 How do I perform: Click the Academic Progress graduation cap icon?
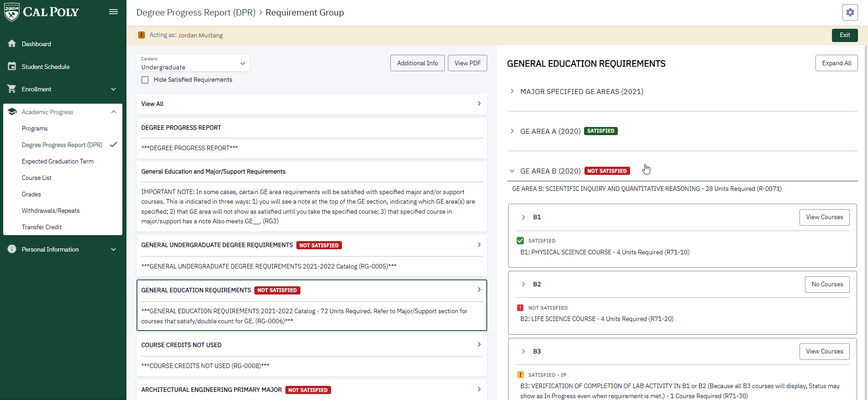[x=12, y=112]
